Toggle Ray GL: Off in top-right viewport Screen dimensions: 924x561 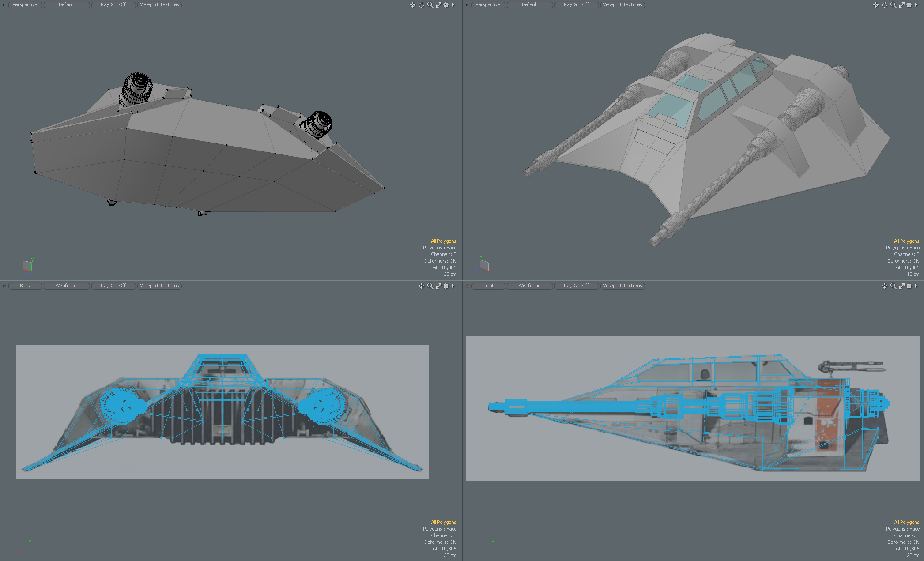[x=576, y=5]
